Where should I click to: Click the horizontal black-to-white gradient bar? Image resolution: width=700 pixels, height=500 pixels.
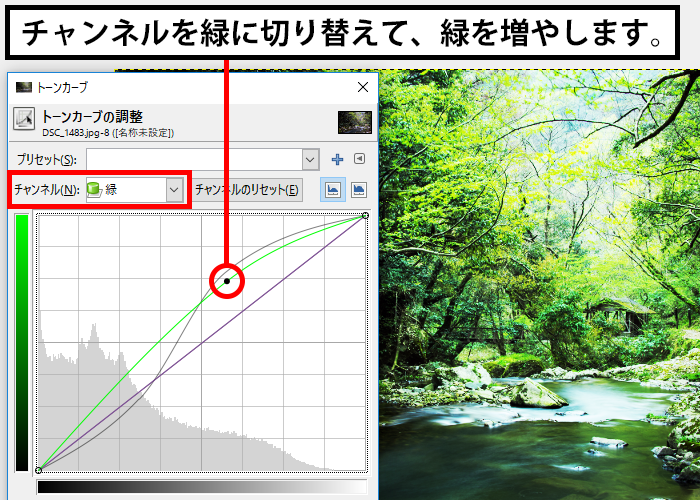(x=201, y=487)
